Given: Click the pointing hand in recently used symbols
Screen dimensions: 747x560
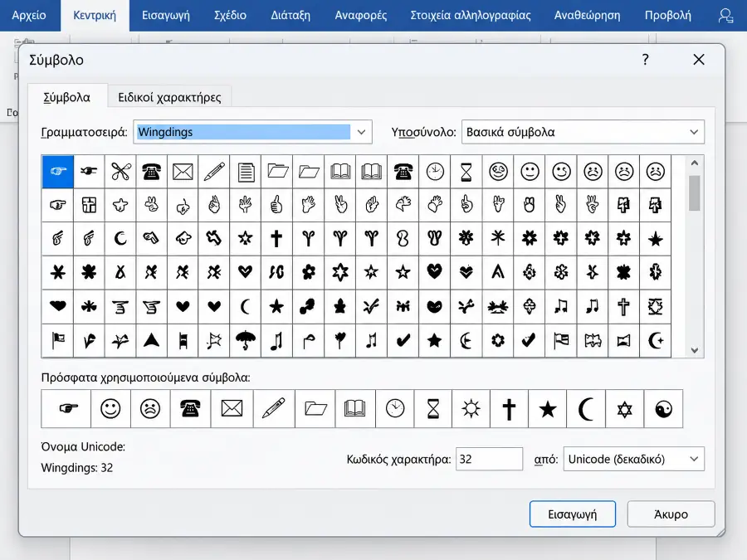Looking at the screenshot, I should (x=66, y=408).
